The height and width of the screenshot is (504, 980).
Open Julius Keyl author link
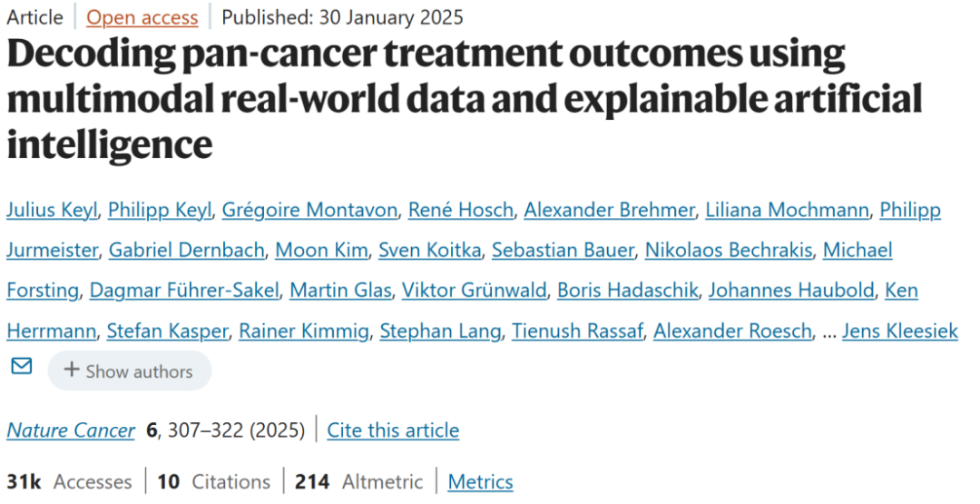click(51, 210)
